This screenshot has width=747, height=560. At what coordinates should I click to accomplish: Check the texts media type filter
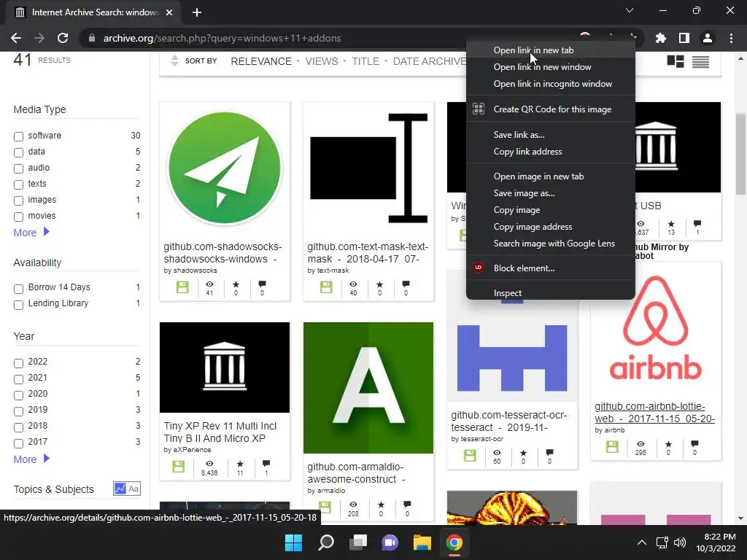18,184
